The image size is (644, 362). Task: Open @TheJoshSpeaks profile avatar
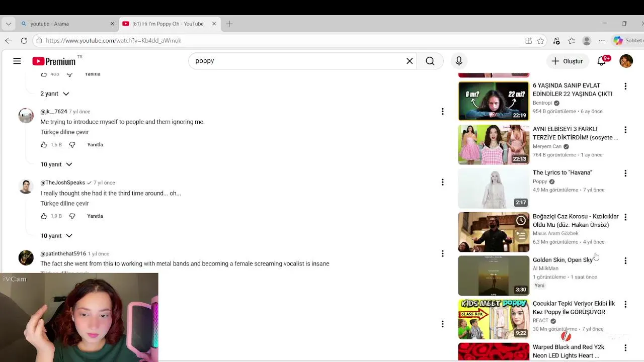(26, 187)
